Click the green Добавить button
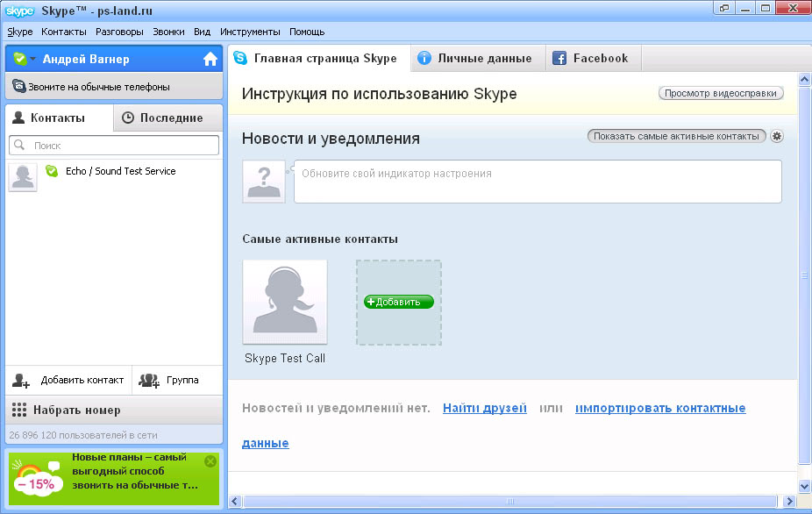The height and width of the screenshot is (514, 812). (x=399, y=302)
